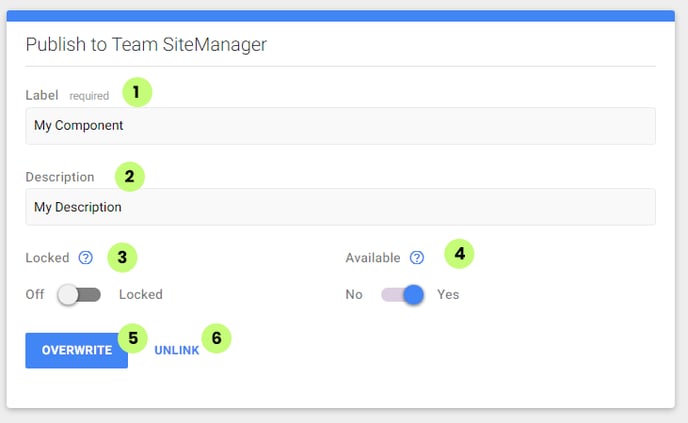Click the green number 2 badge
The height and width of the screenshot is (423, 688).
129,177
